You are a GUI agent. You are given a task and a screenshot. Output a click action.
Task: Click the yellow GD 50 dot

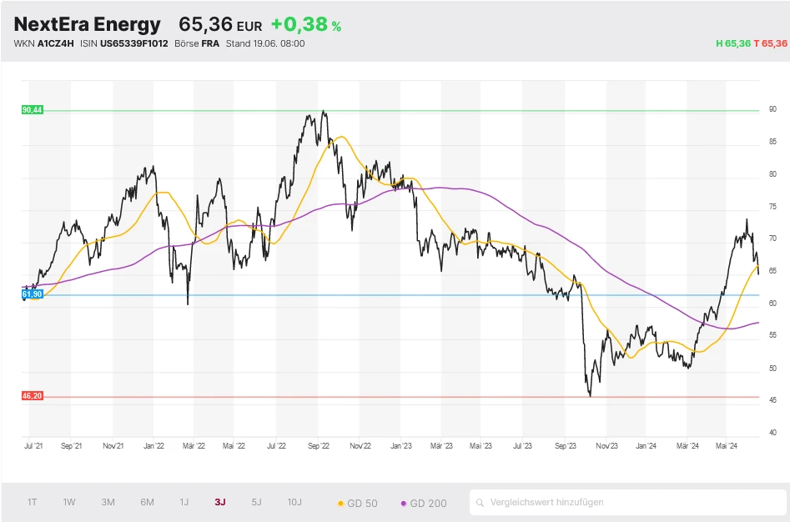[x=340, y=504]
